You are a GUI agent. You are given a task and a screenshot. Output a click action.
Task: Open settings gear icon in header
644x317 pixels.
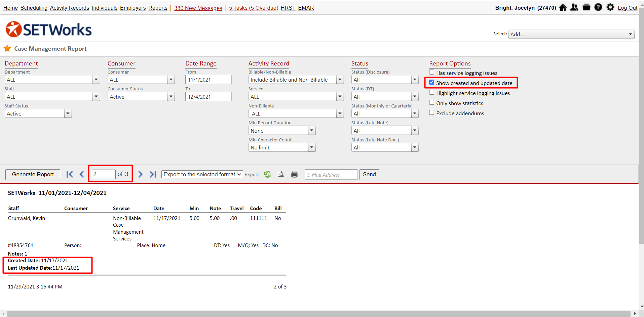(610, 7)
